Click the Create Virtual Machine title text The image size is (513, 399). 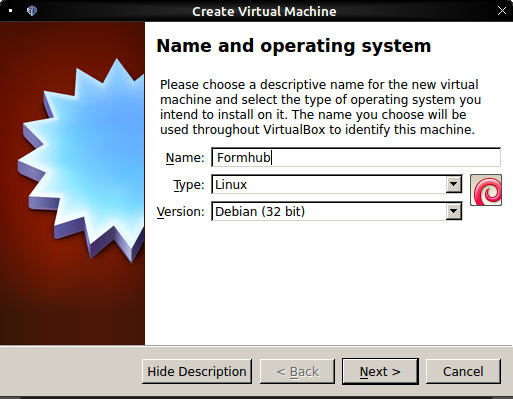264,11
